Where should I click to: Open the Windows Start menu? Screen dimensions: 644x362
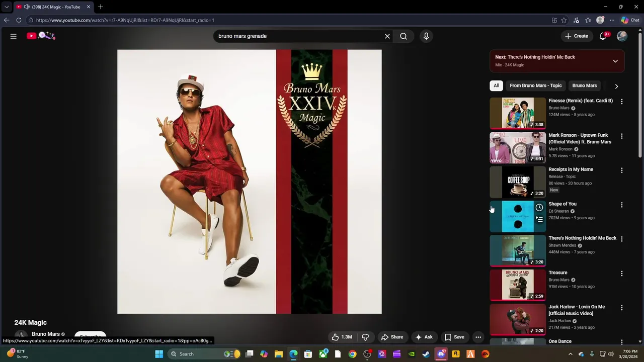pyautogui.click(x=159, y=354)
